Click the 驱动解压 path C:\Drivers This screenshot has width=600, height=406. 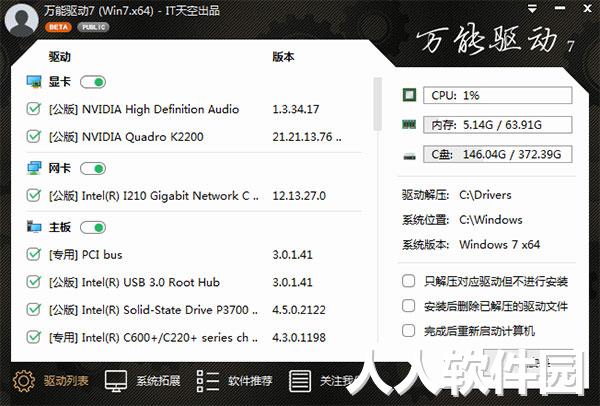point(485,195)
